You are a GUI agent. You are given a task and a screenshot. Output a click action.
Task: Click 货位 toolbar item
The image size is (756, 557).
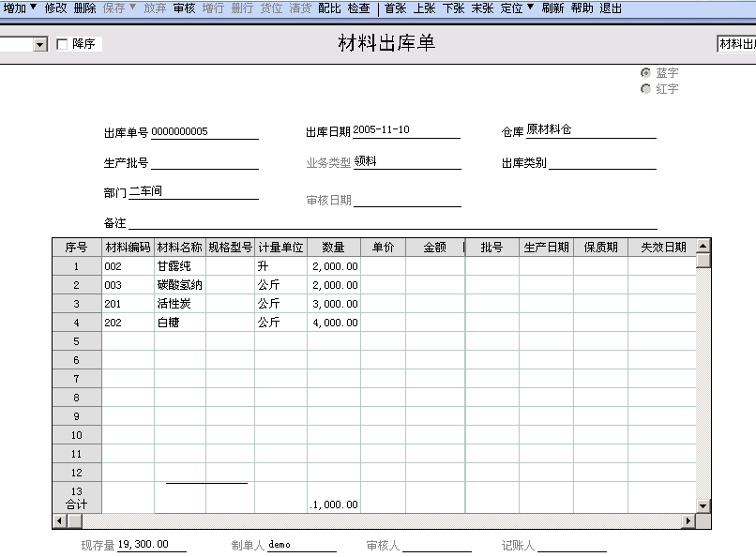tap(271, 8)
